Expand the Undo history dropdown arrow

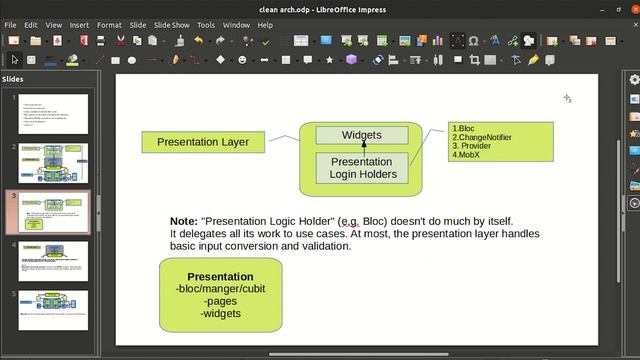pyautogui.click(x=209, y=41)
